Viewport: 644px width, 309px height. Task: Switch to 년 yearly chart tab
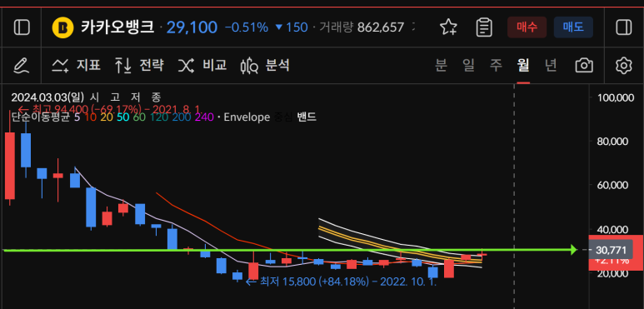551,65
